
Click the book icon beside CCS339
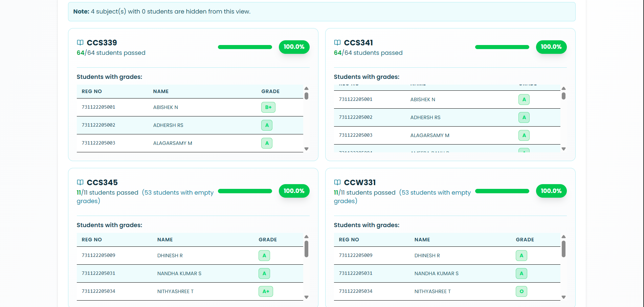coord(80,43)
